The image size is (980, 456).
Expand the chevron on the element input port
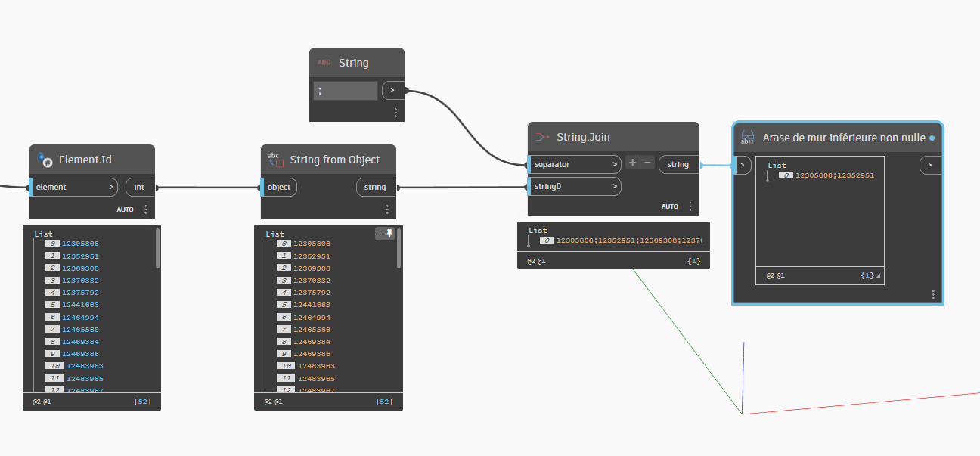click(111, 187)
